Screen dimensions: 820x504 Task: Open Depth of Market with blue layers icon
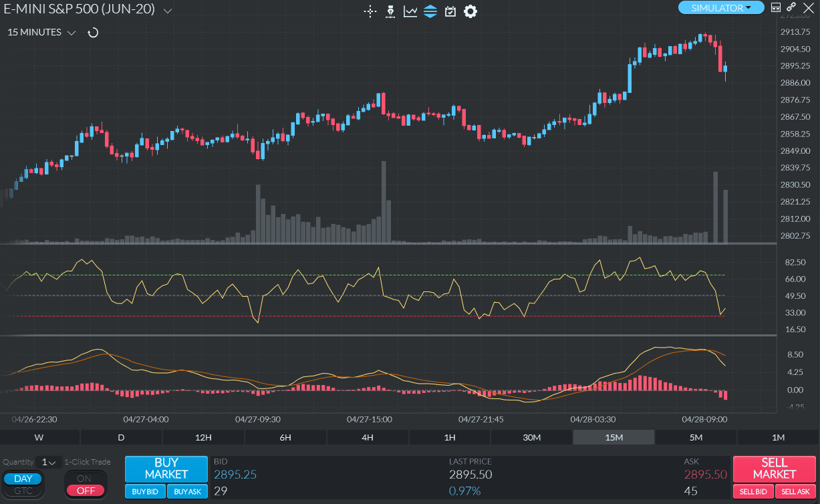(430, 11)
